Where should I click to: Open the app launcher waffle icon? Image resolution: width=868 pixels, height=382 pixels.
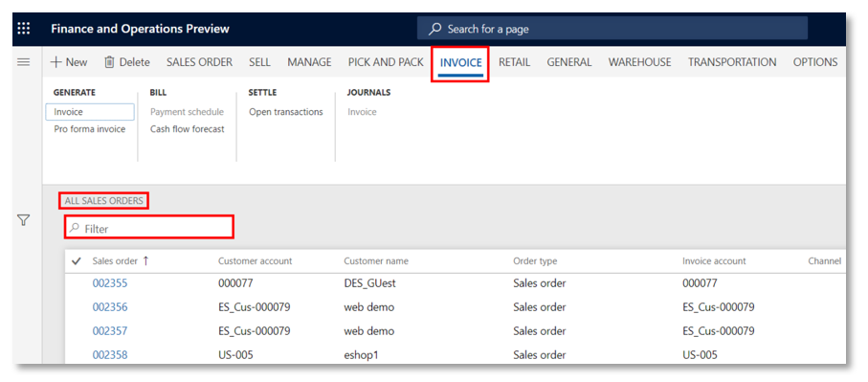click(x=24, y=29)
